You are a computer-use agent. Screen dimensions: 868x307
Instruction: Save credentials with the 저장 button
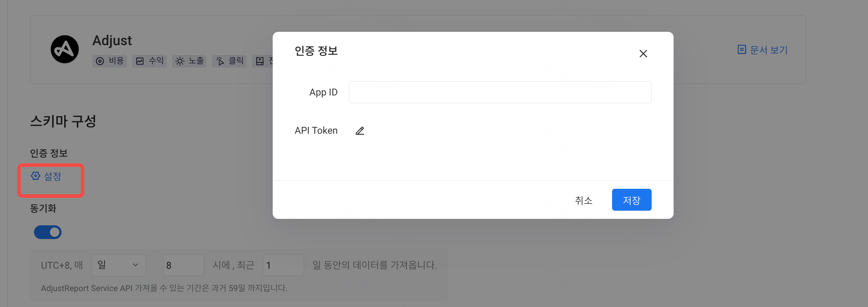point(631,200)
